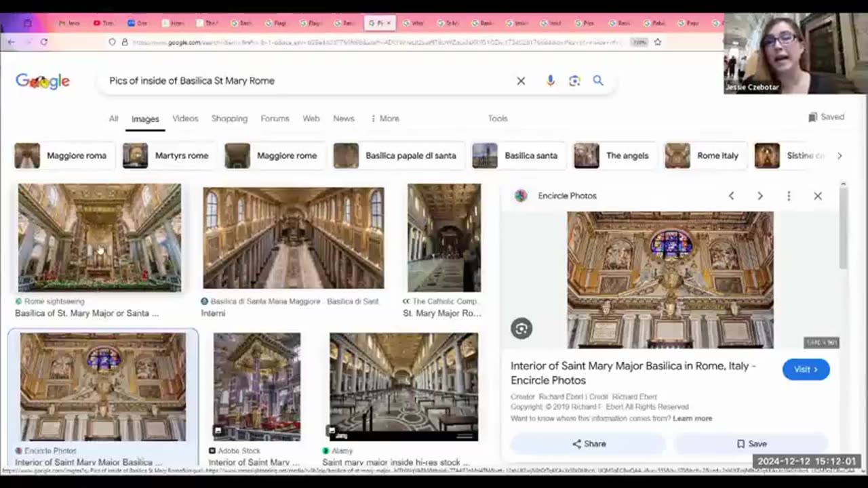Open Google Lens image search icon
The height and width of the screenshot is (488, 868).
574,81
